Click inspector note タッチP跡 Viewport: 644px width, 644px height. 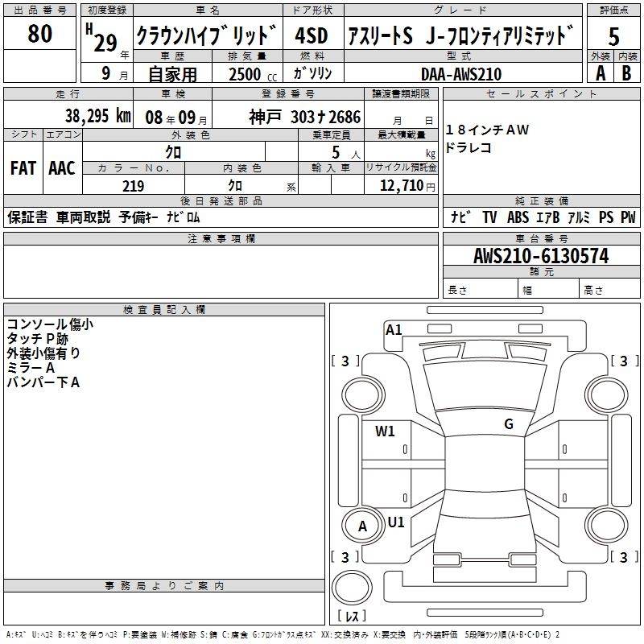[x=37, y=339]
